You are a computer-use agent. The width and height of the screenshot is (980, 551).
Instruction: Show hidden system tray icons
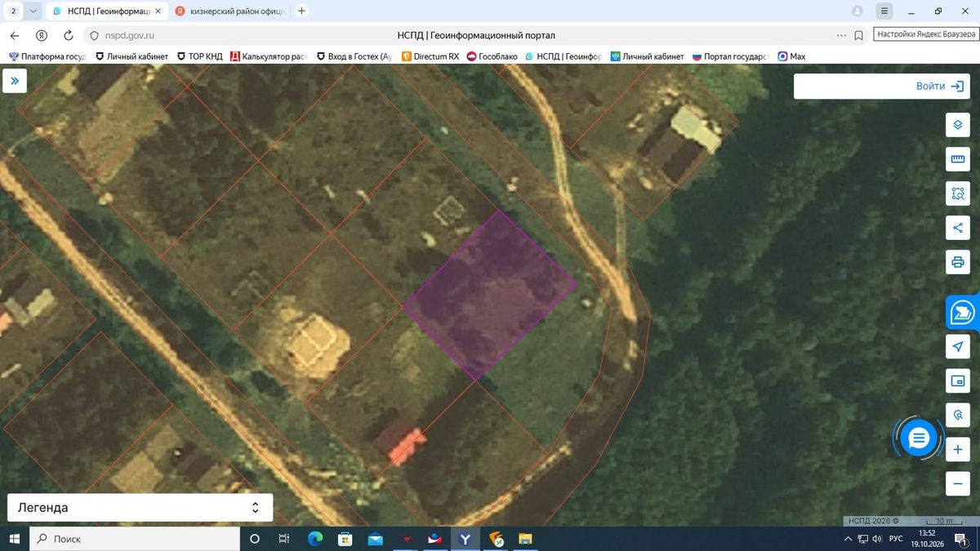(x=849, y=539)
